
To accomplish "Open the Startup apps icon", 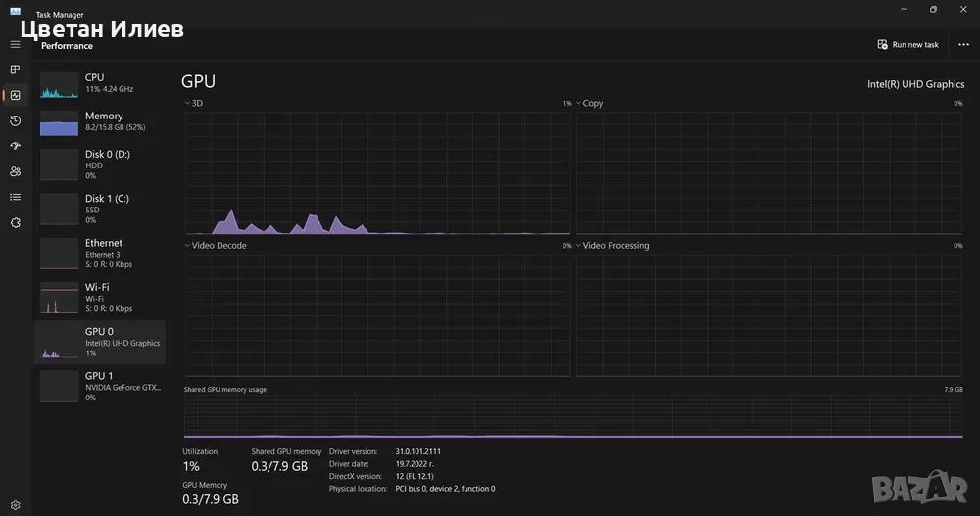I will click(15, 146).
